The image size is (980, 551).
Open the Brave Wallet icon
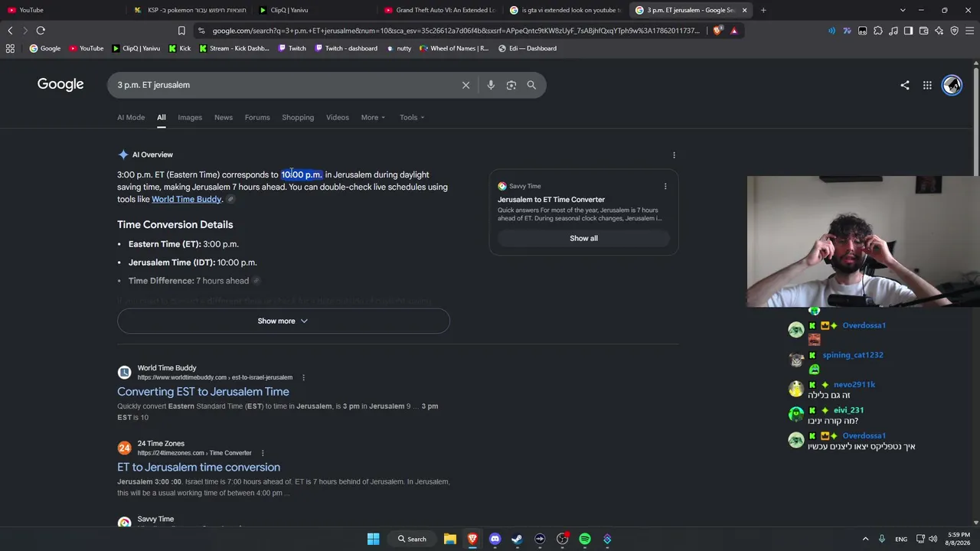pyautogui.click(x=923, y=31)
